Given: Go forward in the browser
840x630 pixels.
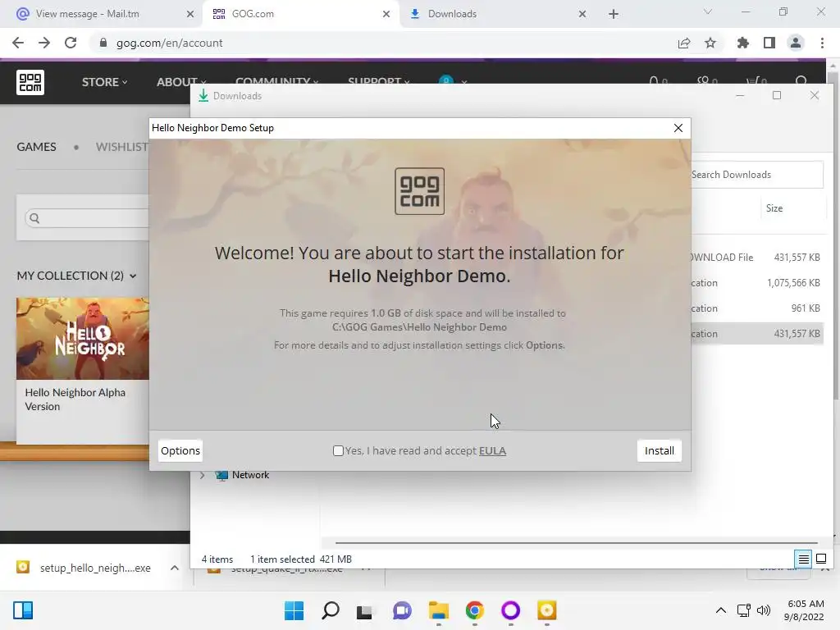Looking at the screenshot, I should (44, 43).
